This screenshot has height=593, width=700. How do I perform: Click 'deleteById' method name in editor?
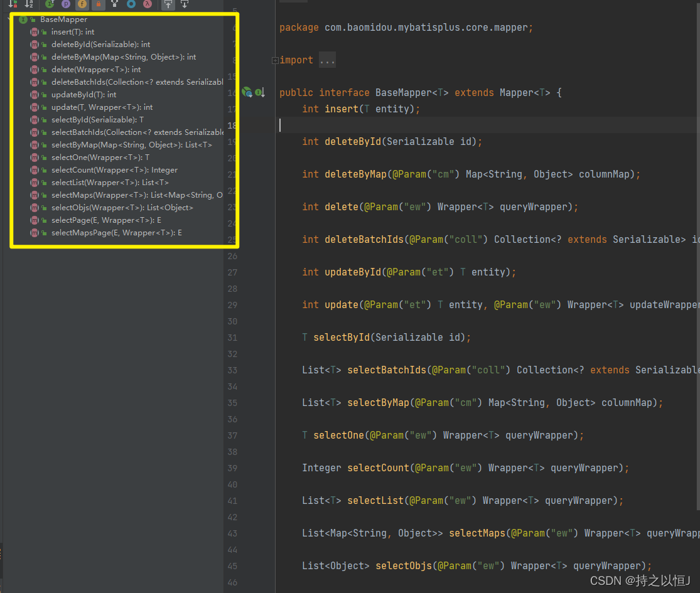(353, 141)
